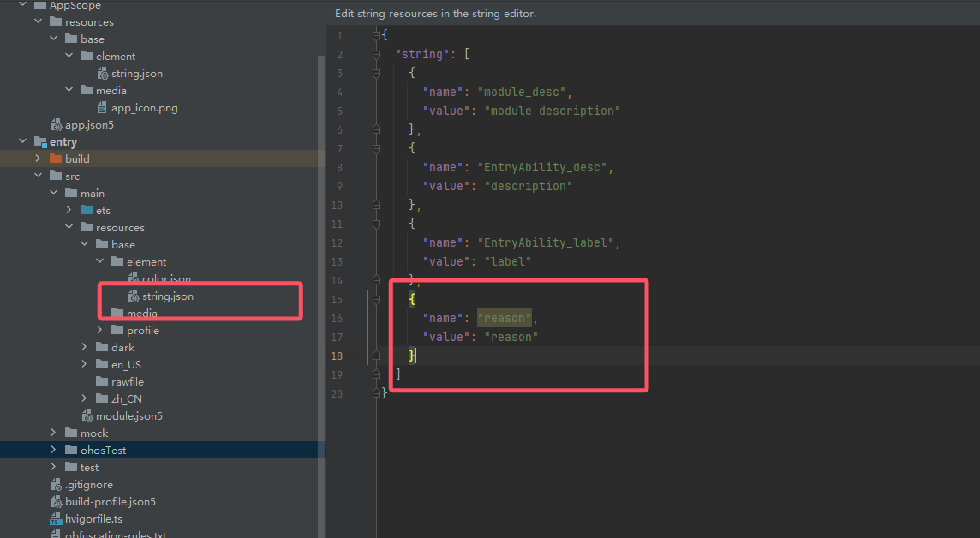This screenshot has width=980, height=538.
Task: Click the app_icon.png image file icon
Action: [x=103, y=107]
